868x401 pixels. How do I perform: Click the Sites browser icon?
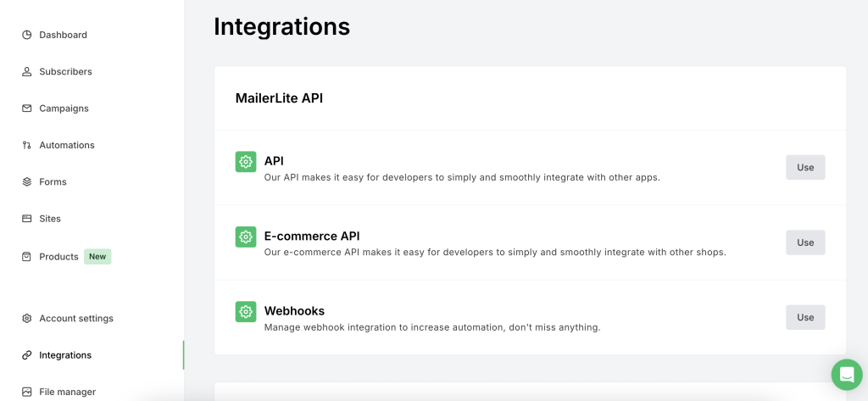coord(27,219)
